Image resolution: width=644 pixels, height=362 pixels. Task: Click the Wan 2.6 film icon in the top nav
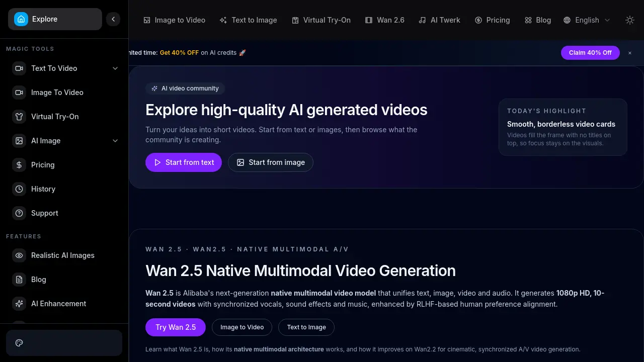click(x=369, y=20)
